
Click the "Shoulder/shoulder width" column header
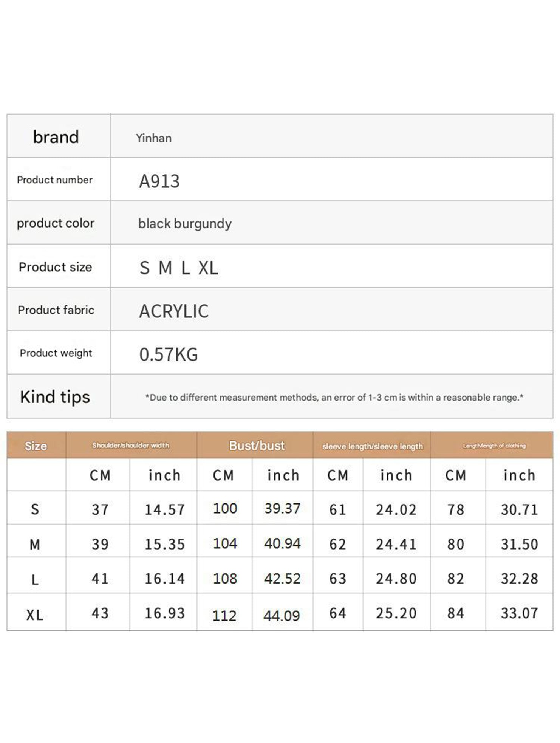point(131,446)
